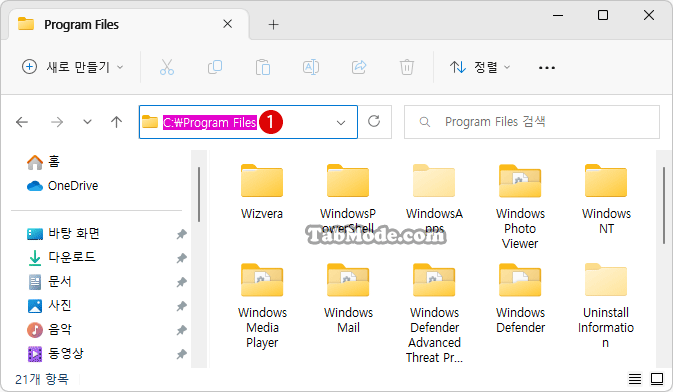Open the three-dot See more menu
The image size is (673, 392).
click(x=546, y=68)
